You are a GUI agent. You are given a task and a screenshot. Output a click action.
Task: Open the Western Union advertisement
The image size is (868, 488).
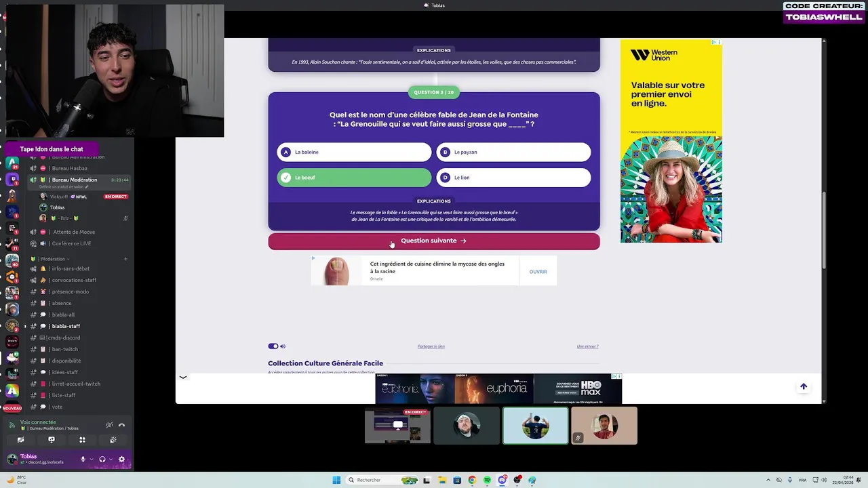click(x=671, y=141)
